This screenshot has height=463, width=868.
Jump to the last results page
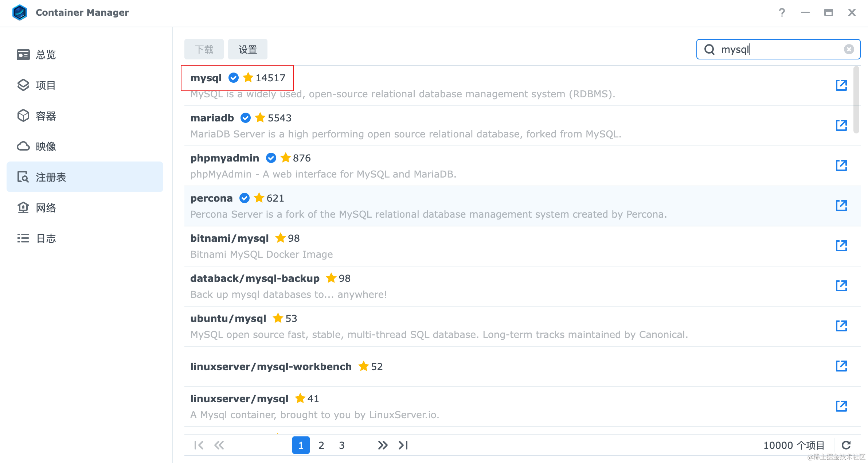point(403,445)
